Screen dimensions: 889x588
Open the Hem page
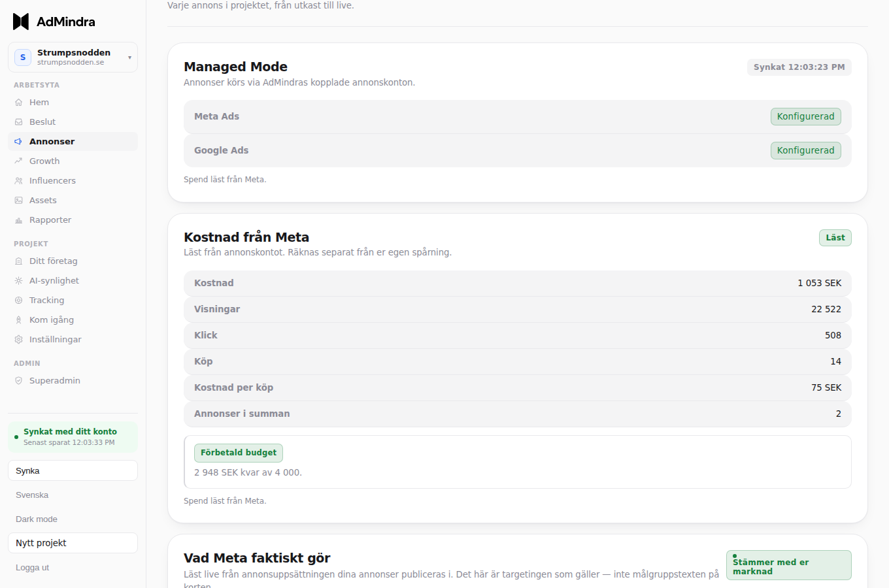(73, 103)
